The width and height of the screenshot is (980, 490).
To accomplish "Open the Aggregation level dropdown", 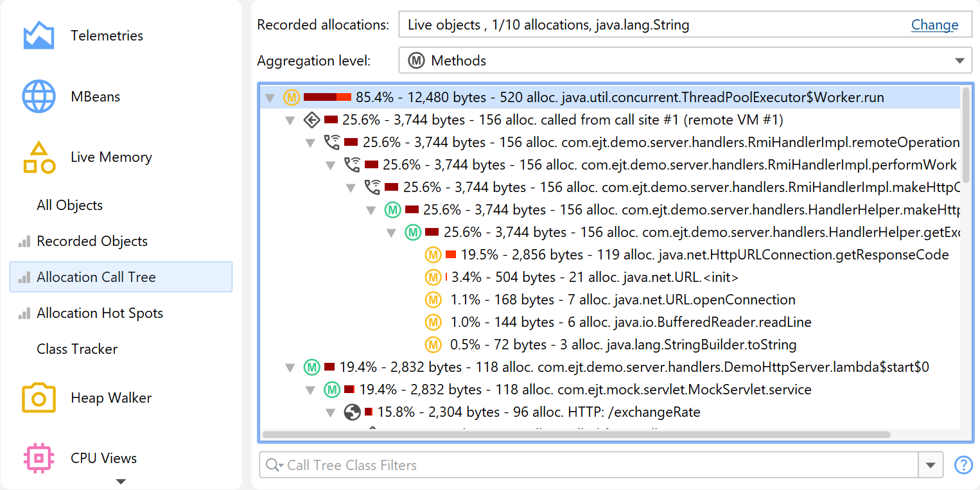I will [959, 61].
